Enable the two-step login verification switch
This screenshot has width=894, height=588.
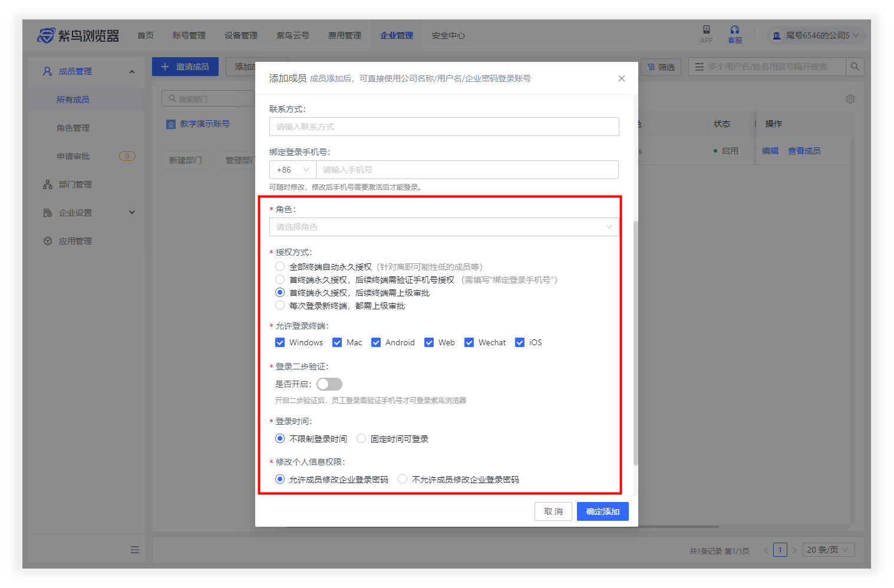[x=329, y=384]
